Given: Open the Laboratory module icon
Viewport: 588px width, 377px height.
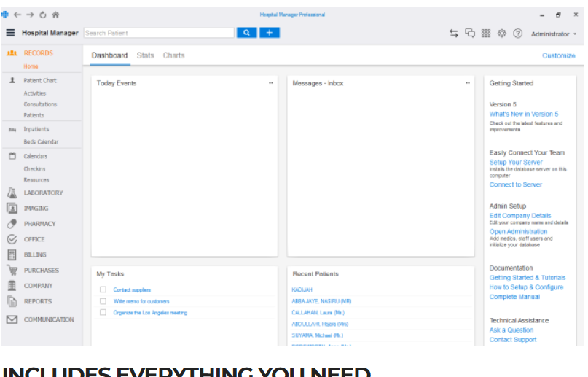Looking at the screenshot, I should [12, 193].
